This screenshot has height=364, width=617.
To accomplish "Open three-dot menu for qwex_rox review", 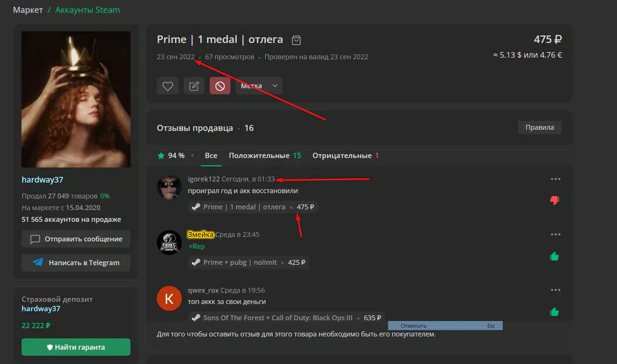I will [556, 290].
